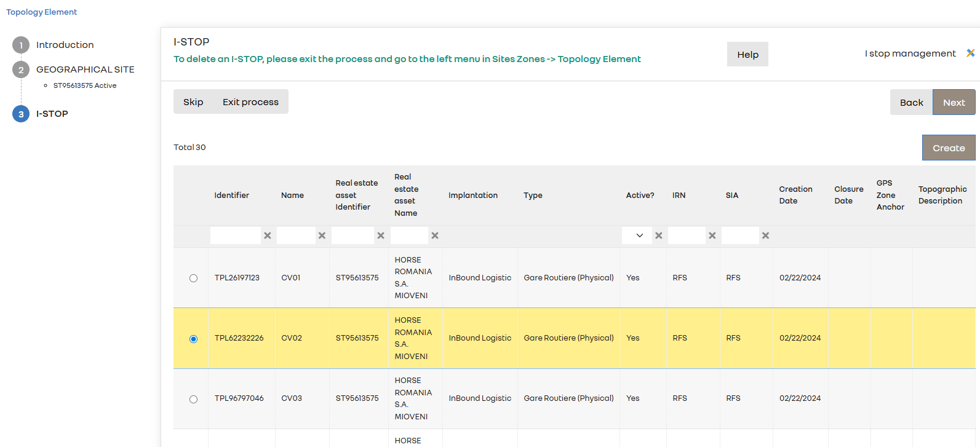
Task: Go to Introduction step in wizard
Action: point(65,45)
